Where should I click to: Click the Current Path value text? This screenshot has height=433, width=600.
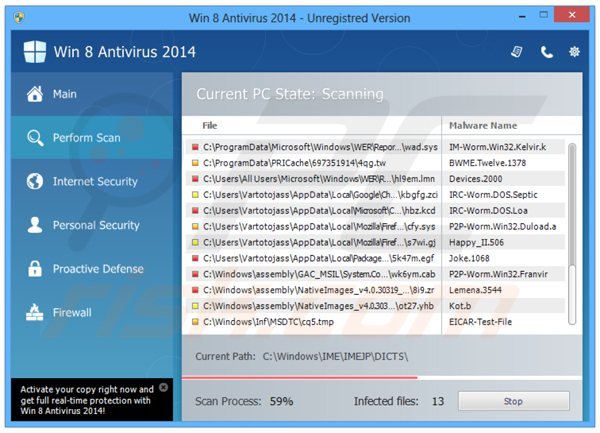(335, 356)
